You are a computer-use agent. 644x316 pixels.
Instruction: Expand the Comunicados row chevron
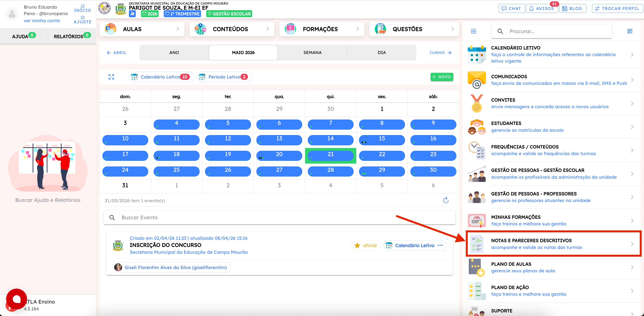pos(632,80)
